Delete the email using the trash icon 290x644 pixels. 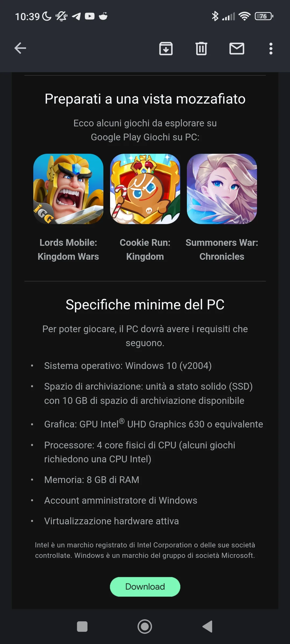click(x=201, y=49)
